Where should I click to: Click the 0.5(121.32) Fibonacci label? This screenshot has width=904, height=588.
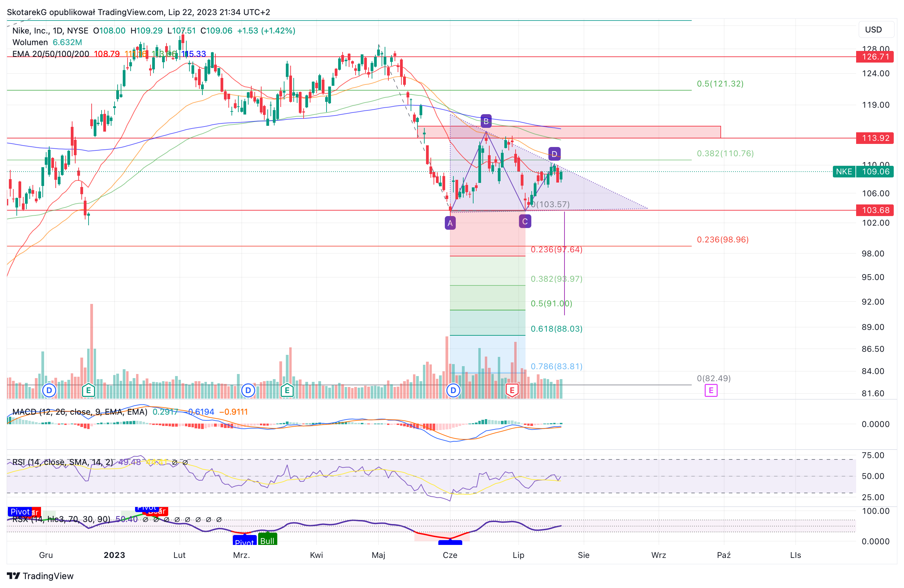(x=720, y=83)
